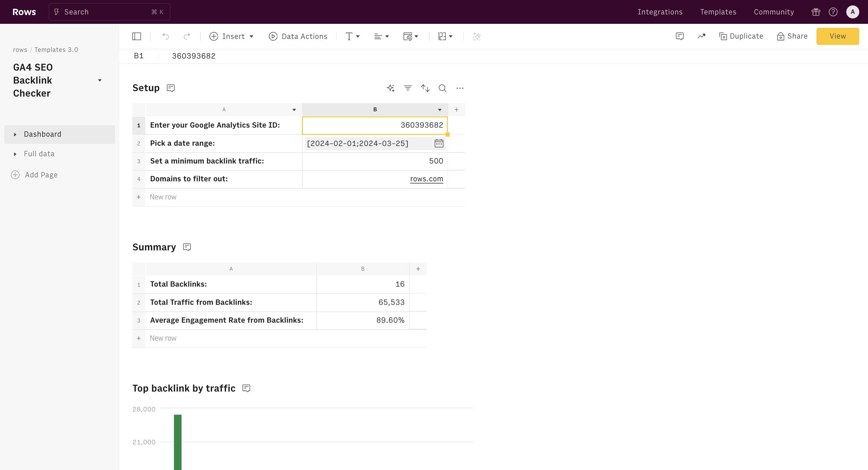Click the yellow View button
This screenshot has height=470, width=868.
(837, 37)
